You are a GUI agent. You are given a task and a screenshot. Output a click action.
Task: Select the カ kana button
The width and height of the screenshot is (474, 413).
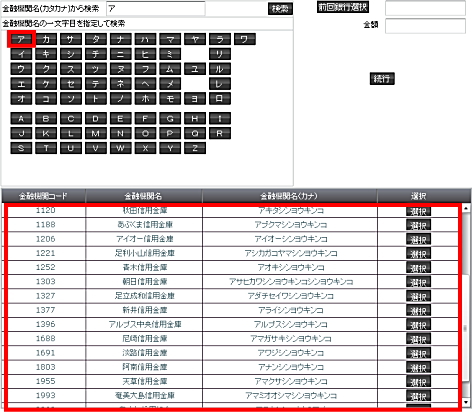[x=46, y=39]
